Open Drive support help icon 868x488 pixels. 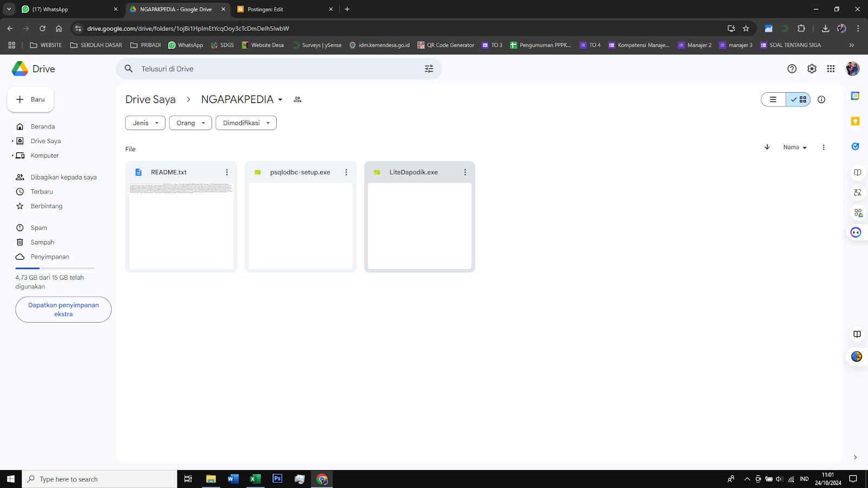click(x=792, y=69)
